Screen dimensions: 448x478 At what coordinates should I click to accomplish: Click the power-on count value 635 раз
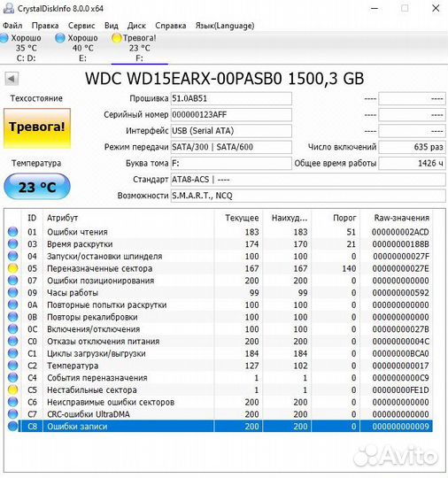[412, 147]
